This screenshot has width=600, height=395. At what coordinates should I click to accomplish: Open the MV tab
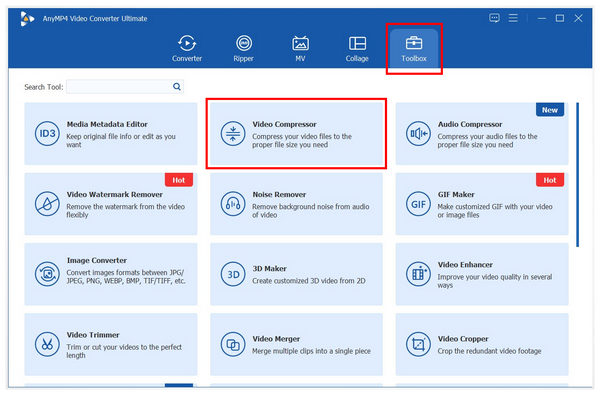(x=300, y=48)
